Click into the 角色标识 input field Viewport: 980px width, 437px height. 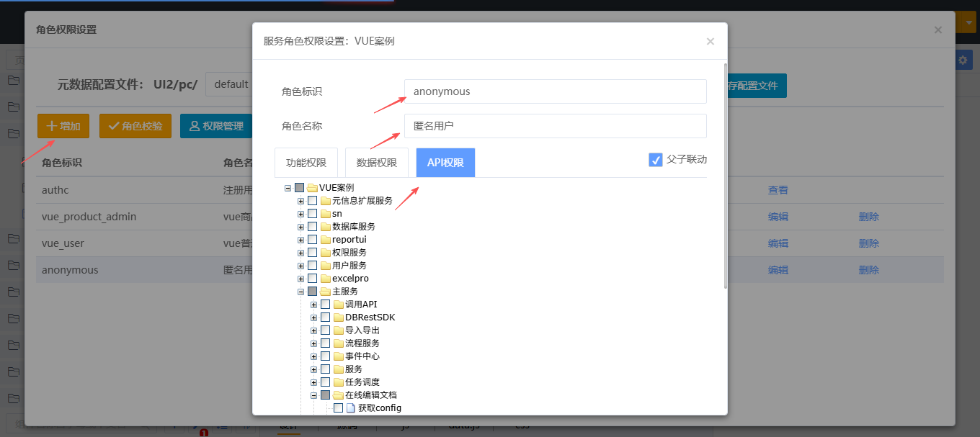[555, 91]
